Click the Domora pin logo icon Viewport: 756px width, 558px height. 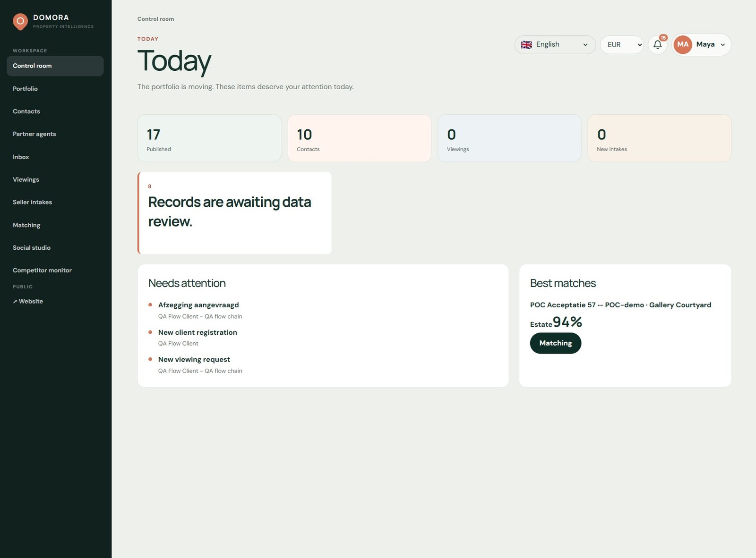pyautogui.click(x=20, y=22)
